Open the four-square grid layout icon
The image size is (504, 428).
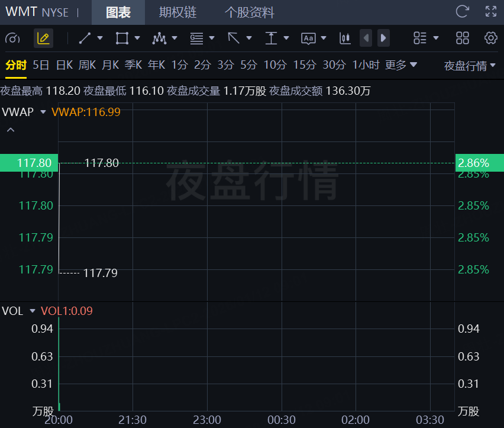(x=463, y=38)
